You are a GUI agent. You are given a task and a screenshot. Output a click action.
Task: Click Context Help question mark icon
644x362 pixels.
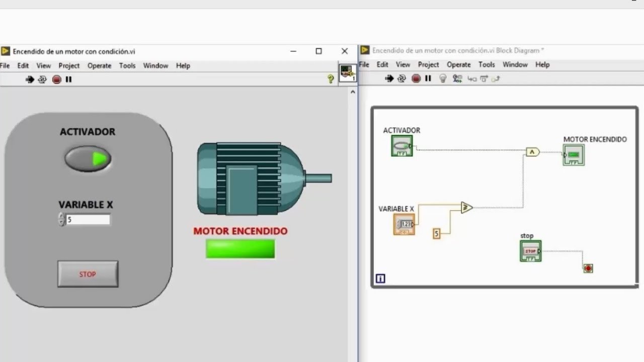click(331, 79)
